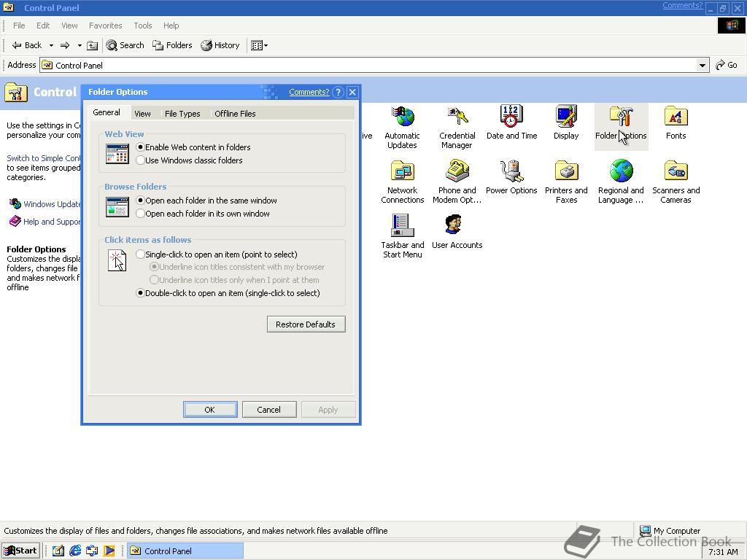Click the Up folder toolbar icon

click(x=93, y=45)
